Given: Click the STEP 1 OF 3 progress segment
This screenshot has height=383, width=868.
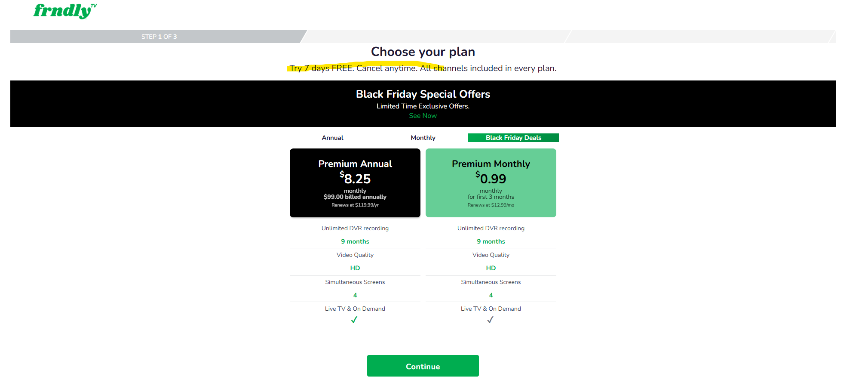Looking at the screenshot, I should 158,37.
